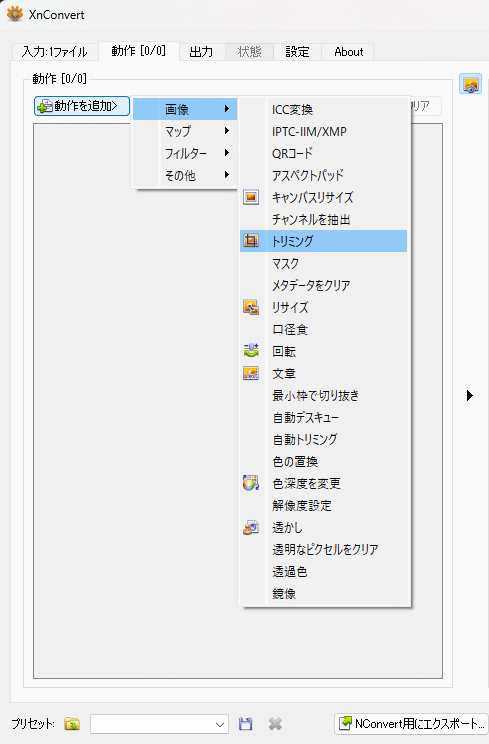Expand the フィルター submenu
This screenshot has height=744, width=489.
pos(185,153)
